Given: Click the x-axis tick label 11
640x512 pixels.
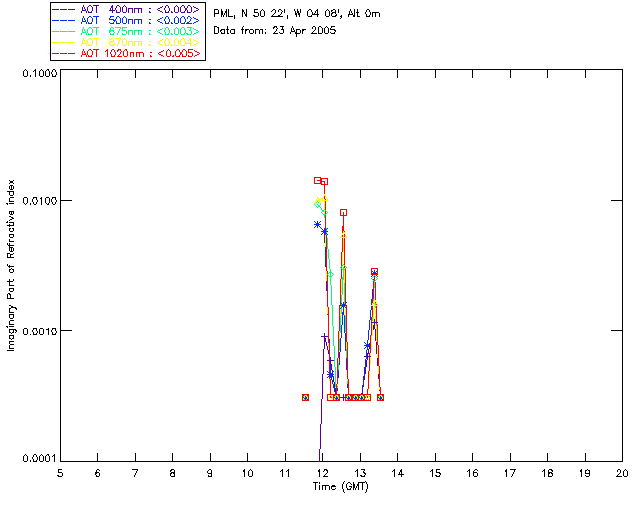Looking at the screenshot, I should [x=285, y=473].
